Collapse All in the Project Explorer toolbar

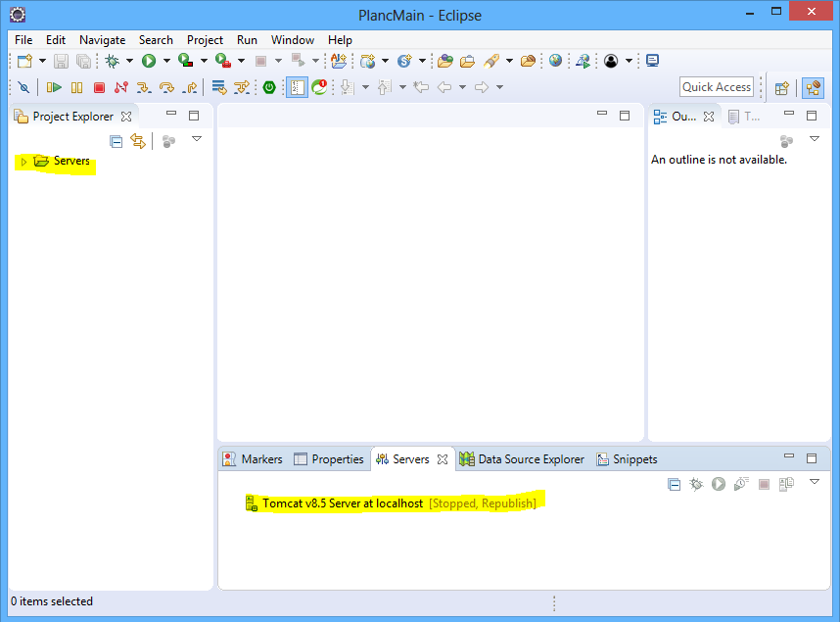coord(116,141)
